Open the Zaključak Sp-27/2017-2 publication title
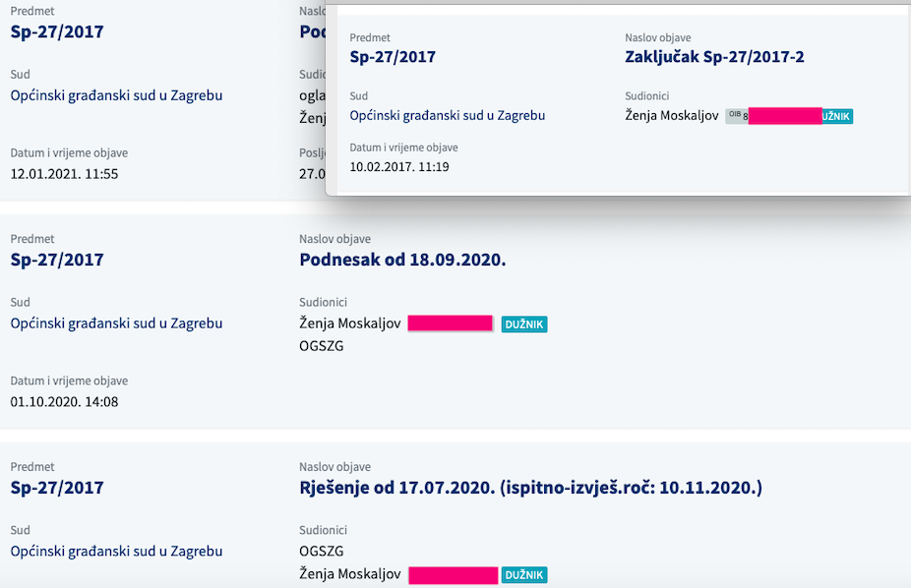911x588 pixels. pos(714,57)
